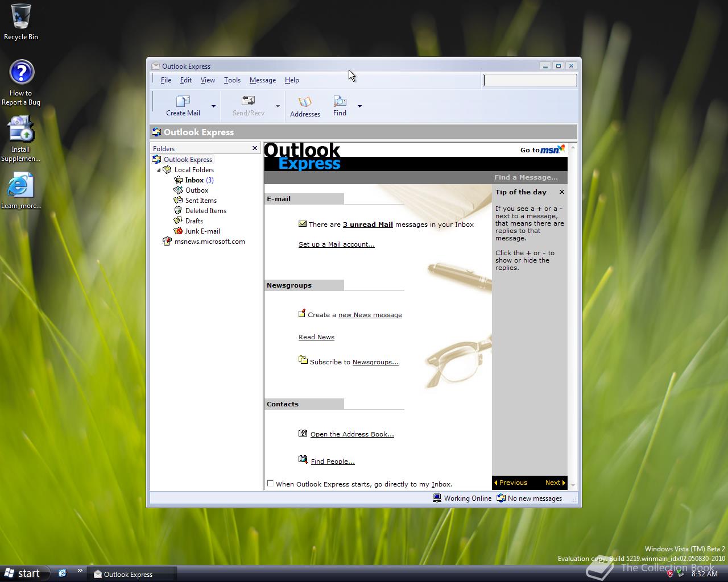Select the Local Folders icon in the tree
This screenshot has width=728, height=582.
click(x=167, y=170)
